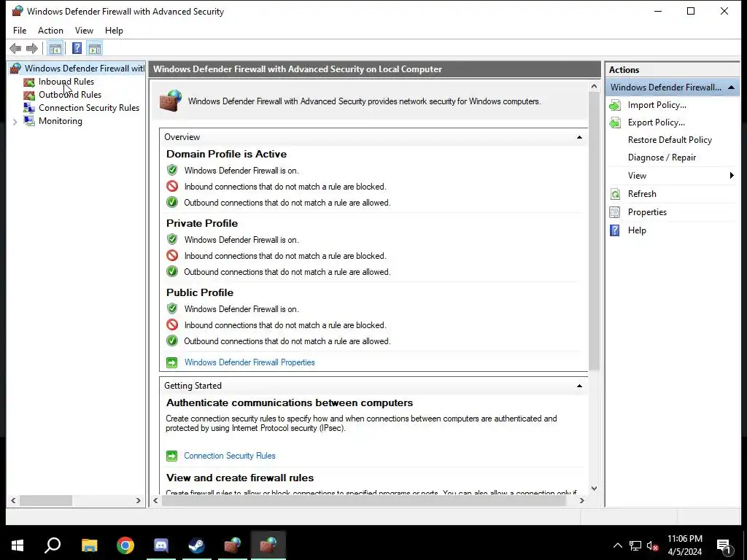This screenshot has height=560, width=747.
Task: Open the View menu
Action: pyautogui.click(x=84, y=31)
